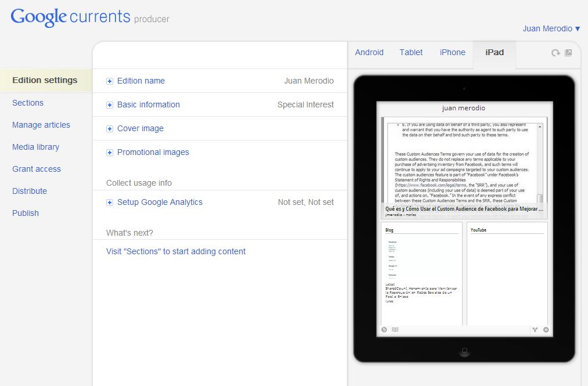Open the Juan Merodio account dropdown
588x386 pixels.
tap(551, 28)
